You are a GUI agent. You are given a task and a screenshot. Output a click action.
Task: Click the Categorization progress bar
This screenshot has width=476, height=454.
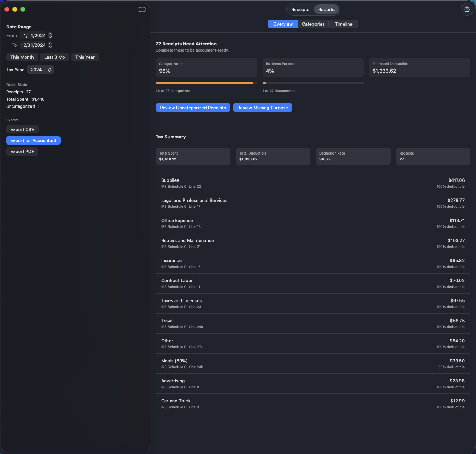[x=206, y=83]
